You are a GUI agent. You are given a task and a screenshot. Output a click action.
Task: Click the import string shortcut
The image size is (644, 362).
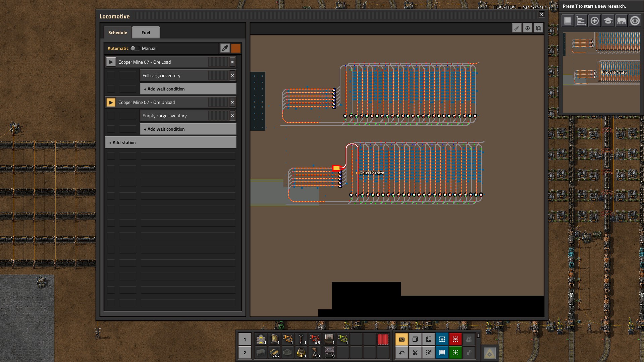[428, 353]
